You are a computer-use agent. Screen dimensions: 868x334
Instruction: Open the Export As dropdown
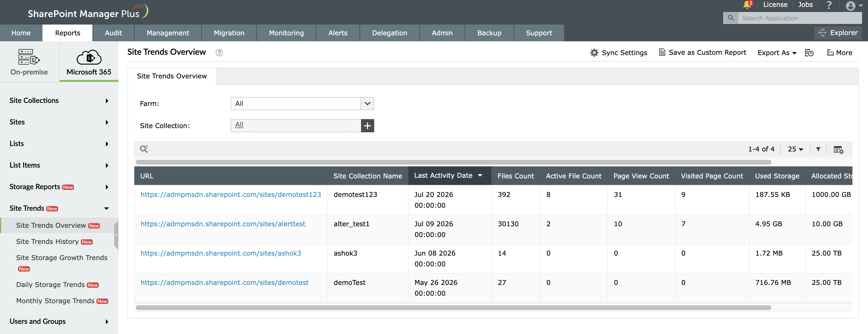tap(777, 53)
